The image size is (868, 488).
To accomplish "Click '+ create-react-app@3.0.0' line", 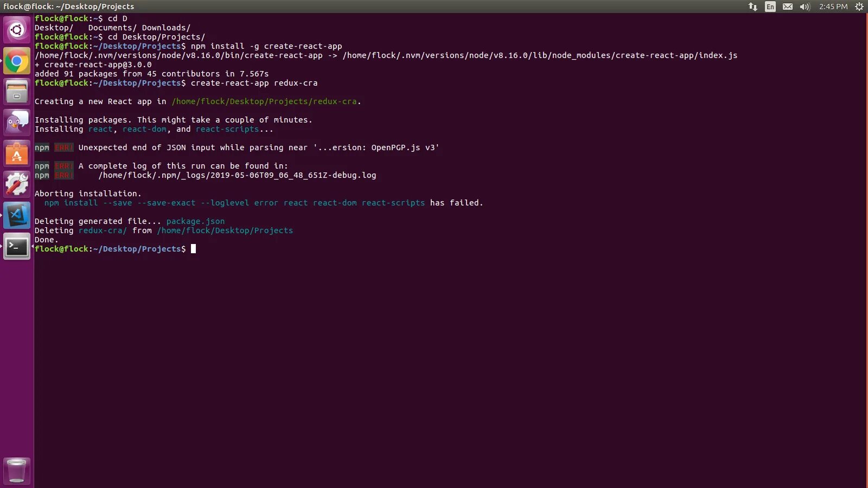I will [x=93, y=65].
